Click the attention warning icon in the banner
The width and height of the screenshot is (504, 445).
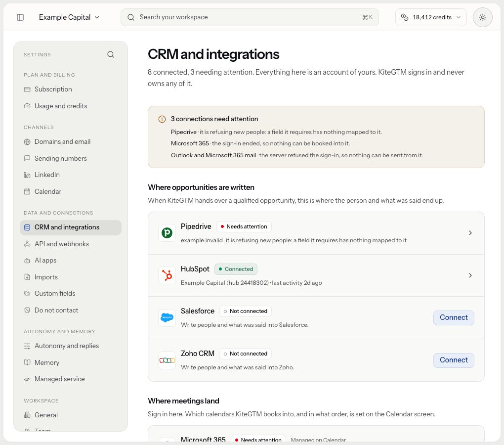coord(162,119)
